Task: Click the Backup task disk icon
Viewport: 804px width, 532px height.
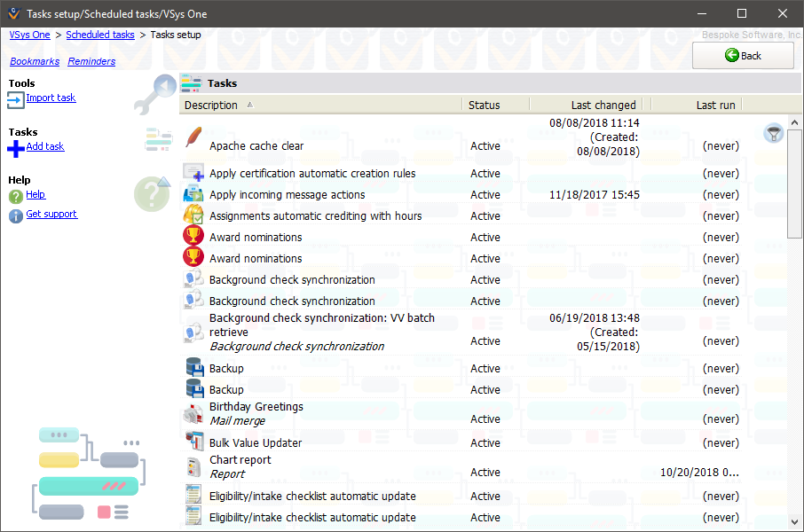Action: 193,368
